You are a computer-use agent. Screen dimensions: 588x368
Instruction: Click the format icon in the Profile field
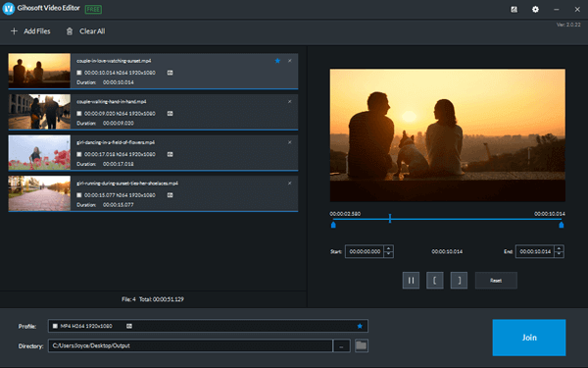129,326
